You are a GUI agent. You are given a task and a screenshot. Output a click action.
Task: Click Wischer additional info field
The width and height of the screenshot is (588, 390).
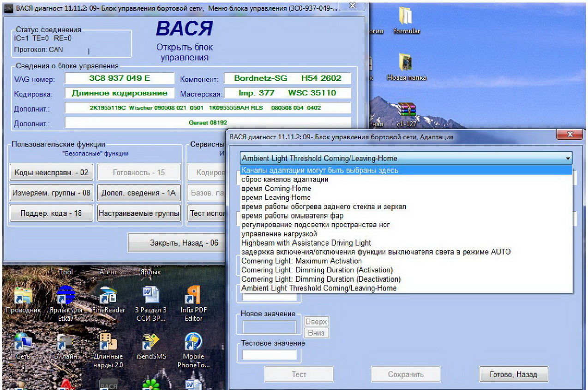208,108
